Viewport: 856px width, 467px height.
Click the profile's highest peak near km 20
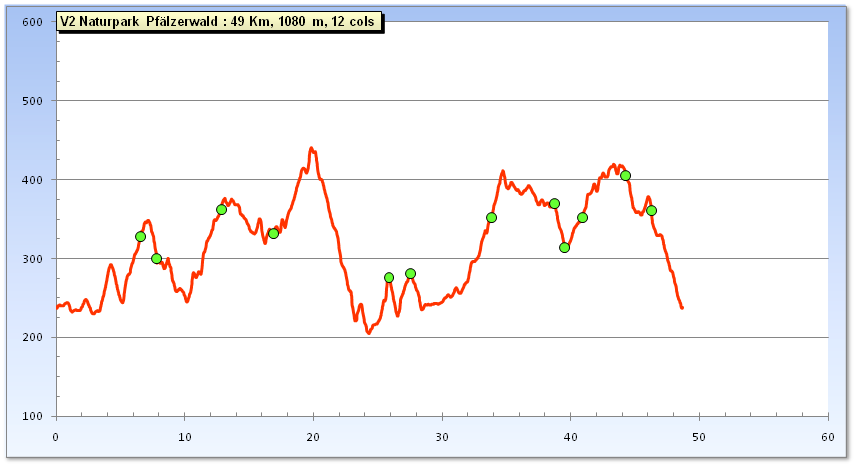tap(311, 148)
